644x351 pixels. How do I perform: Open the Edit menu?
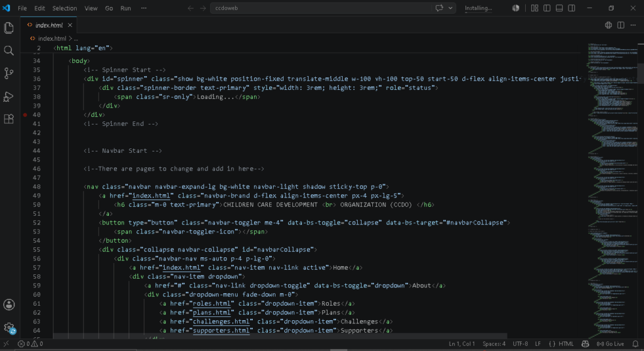(40, 8)
